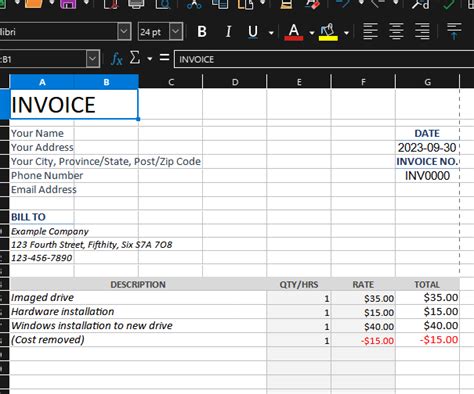The height and width of the screenshot is (394, 474).
Task: Click the Sum function icon
Action: click(x=134, y=58)
